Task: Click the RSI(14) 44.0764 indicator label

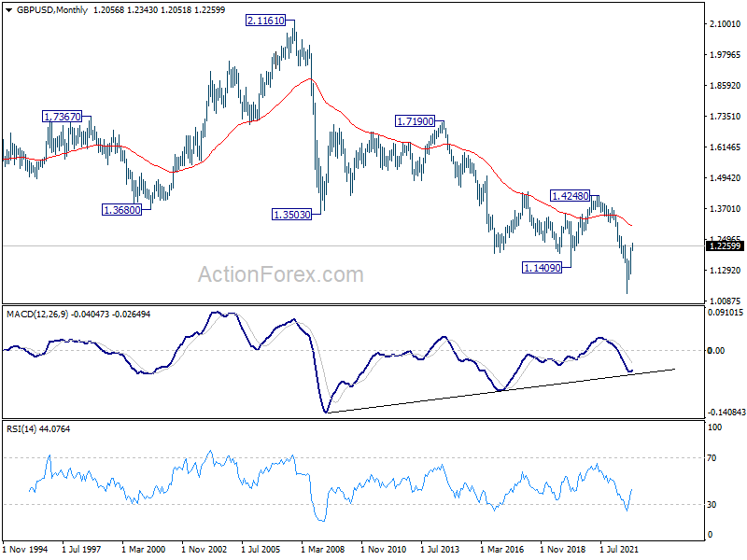Action: (x=38, y=429)
